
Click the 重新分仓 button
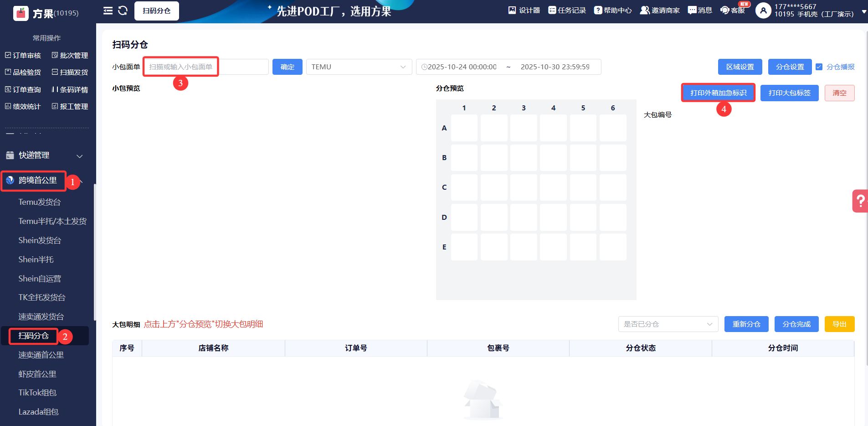click(746, 324)
